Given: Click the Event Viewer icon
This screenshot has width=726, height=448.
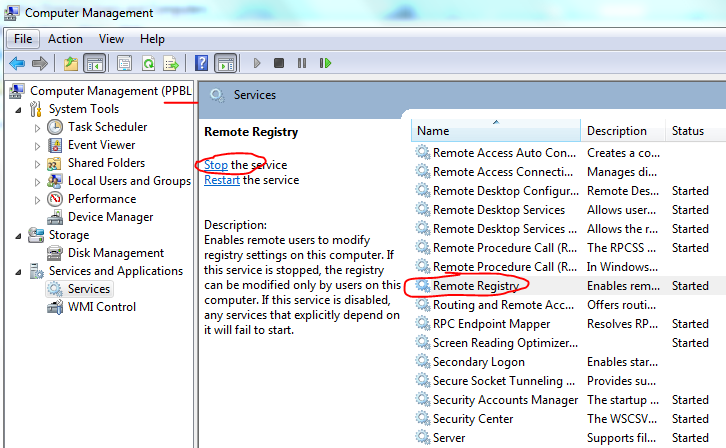Looking at the screenshot, I should pyautogui.click(x=55, y=145).
